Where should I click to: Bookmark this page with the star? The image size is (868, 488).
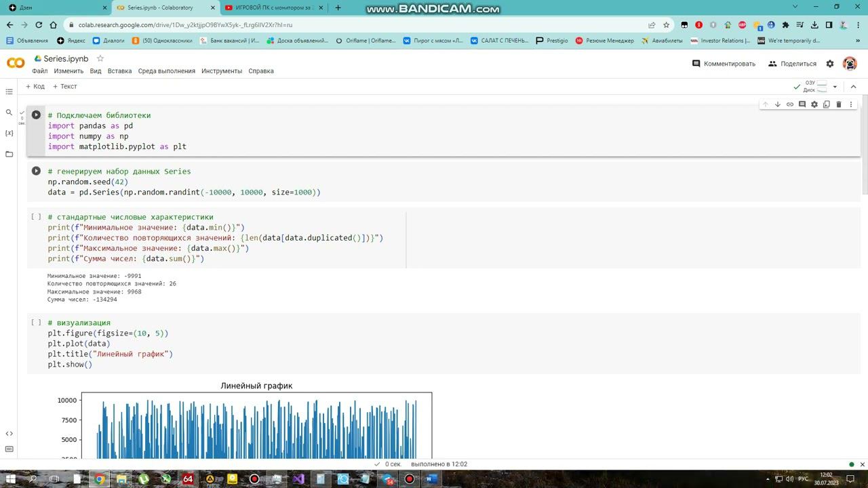(667, 25)
